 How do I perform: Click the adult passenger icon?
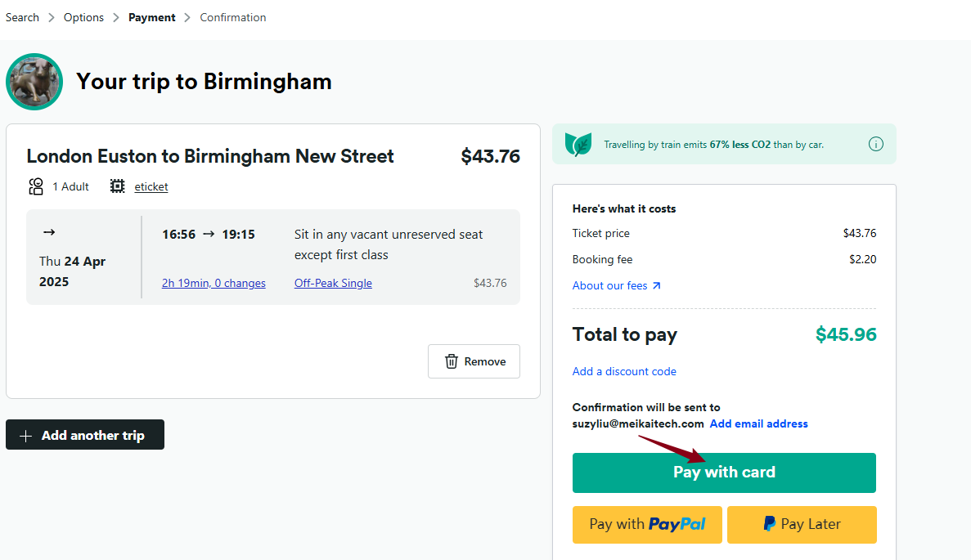pyautogui.click(x=36, y=186)
